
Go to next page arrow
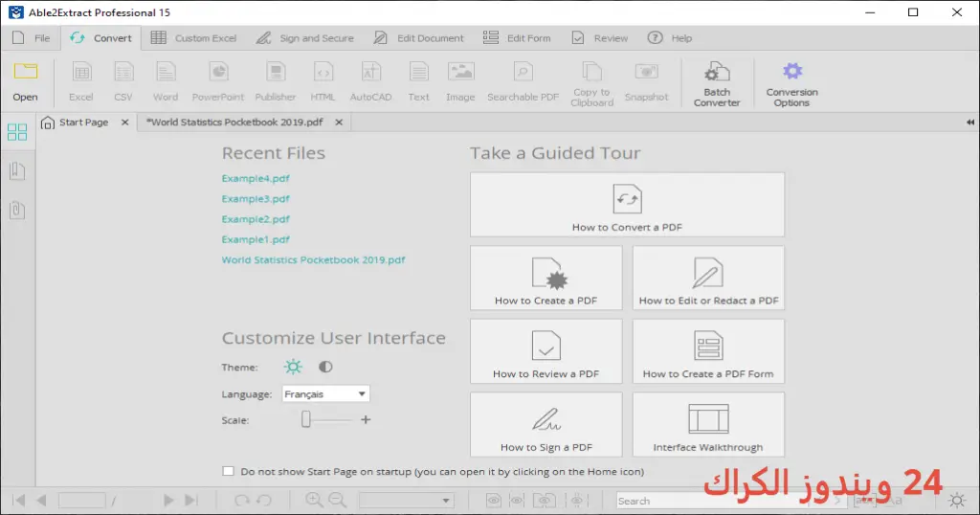click(168, 500)
